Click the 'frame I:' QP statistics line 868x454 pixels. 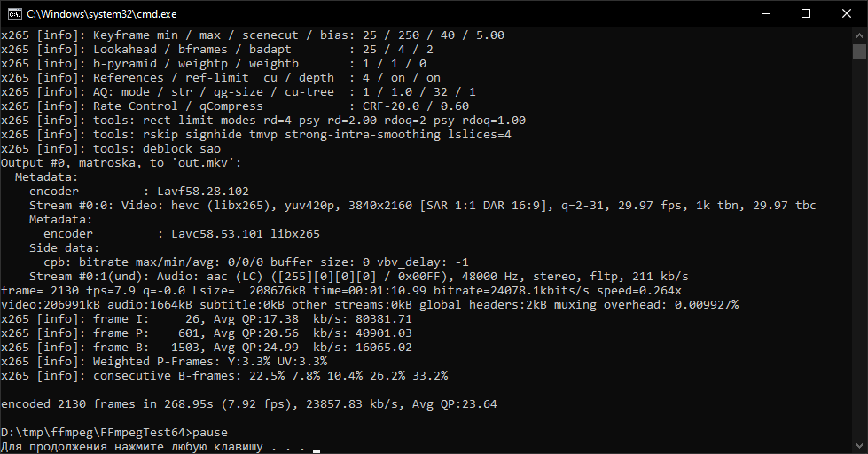coord(207,319)
